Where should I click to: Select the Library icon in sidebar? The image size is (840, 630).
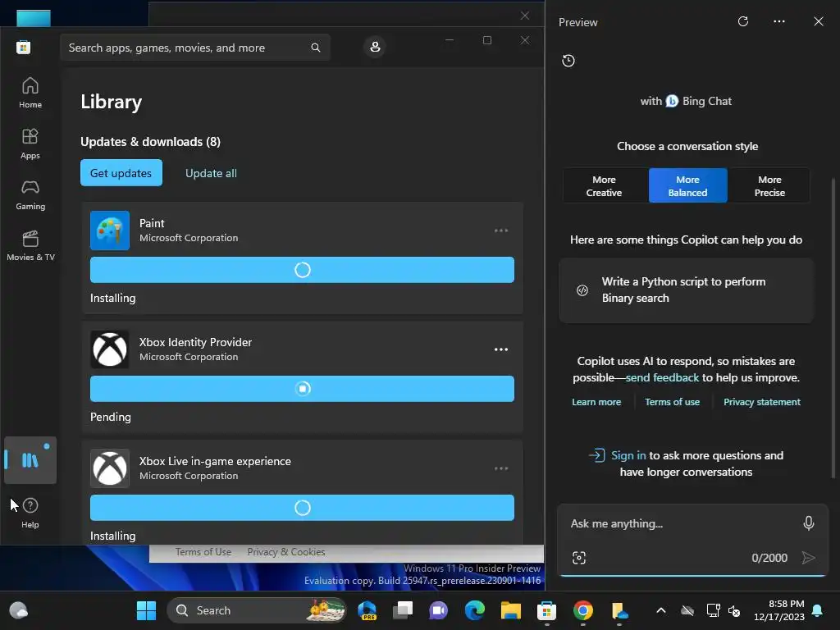point(30,460)
